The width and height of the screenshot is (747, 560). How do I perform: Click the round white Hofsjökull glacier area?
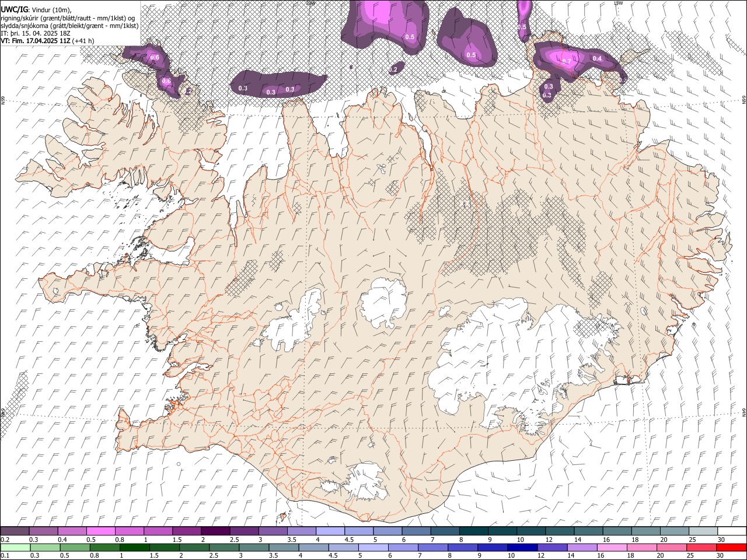[x=383, y=303]
